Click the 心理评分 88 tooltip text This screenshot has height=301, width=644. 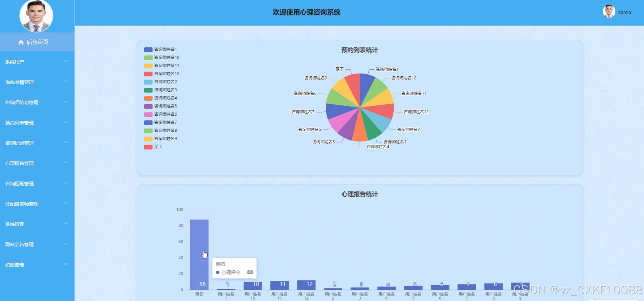coord(234,272)
